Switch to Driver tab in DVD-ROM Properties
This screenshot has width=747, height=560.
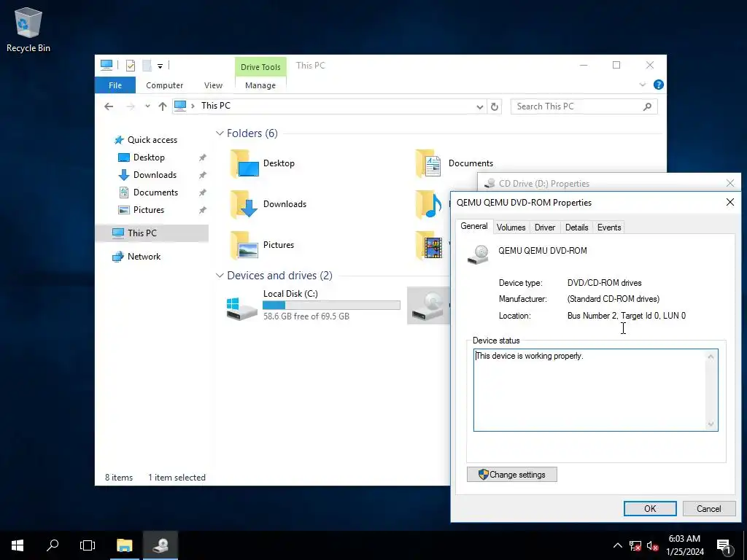[544, 227]
